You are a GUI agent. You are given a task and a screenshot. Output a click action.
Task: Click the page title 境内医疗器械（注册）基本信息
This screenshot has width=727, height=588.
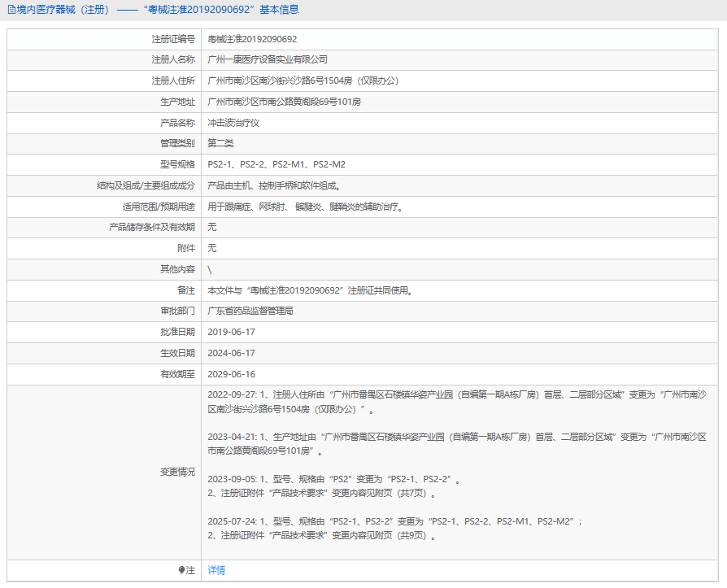pos(158,10)
